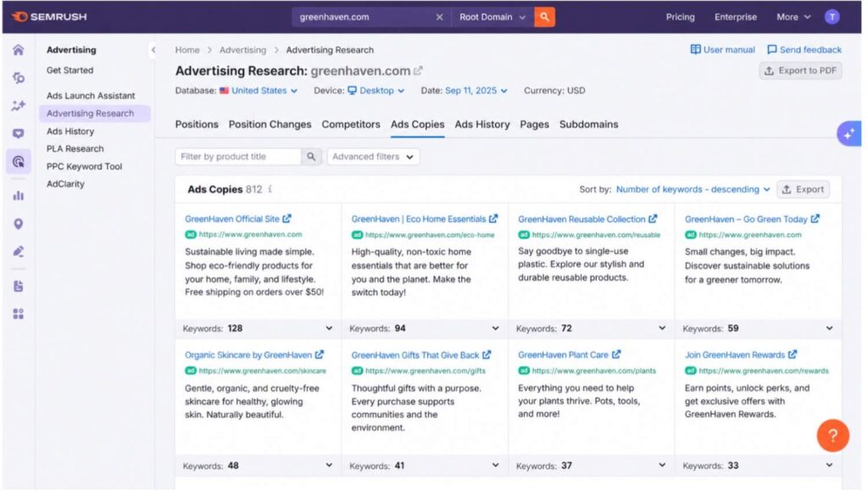Switch to the Competitors tab
Viewport: 868px width, 496px height.
coord(350,125)
